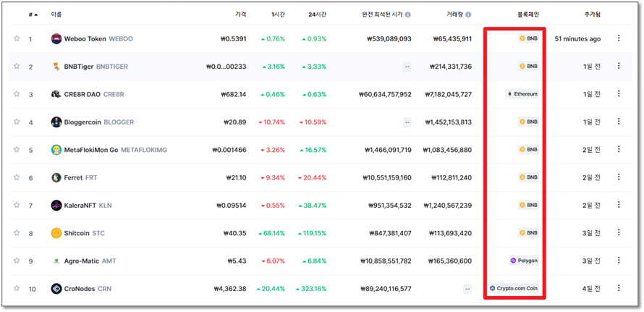Screen dimensions: 644x312
Task: Click the 블록체인 column header
Action: coord(528,14)
